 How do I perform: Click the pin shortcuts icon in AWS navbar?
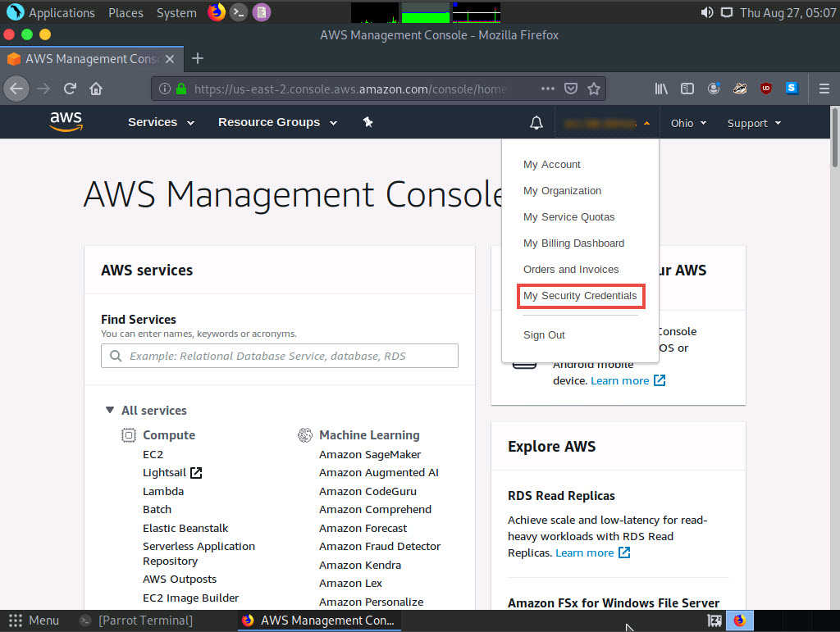[x=368, y=122]
